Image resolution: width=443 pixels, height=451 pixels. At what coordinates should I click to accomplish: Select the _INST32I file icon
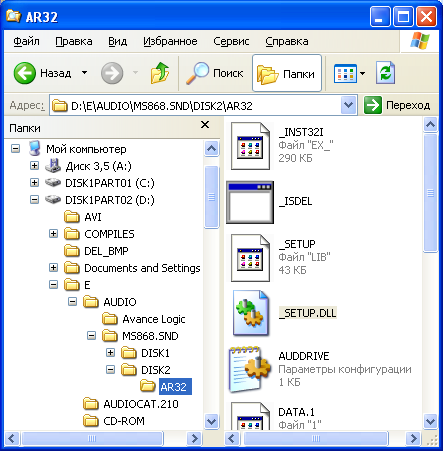[x=250, y=146]
